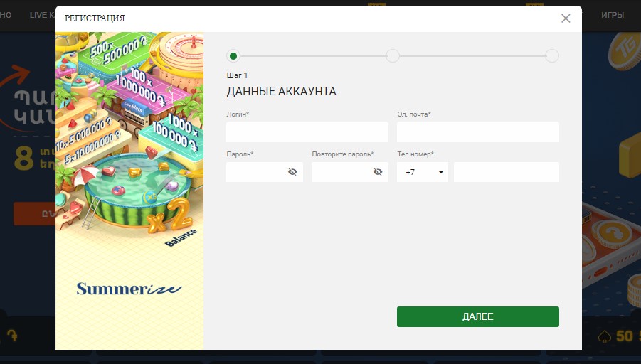Image resolution: width=641 pixels, height=364 pixels.
Task: Open the +7 country code dropdown
Action: pyautogui.click(x=423, y=172)
